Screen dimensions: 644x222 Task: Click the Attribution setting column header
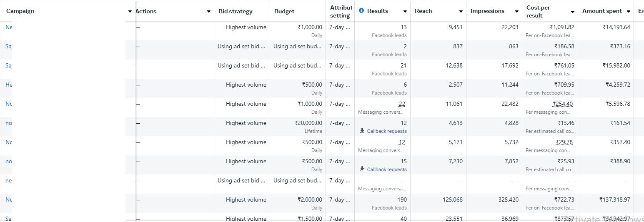click(340, 12)
